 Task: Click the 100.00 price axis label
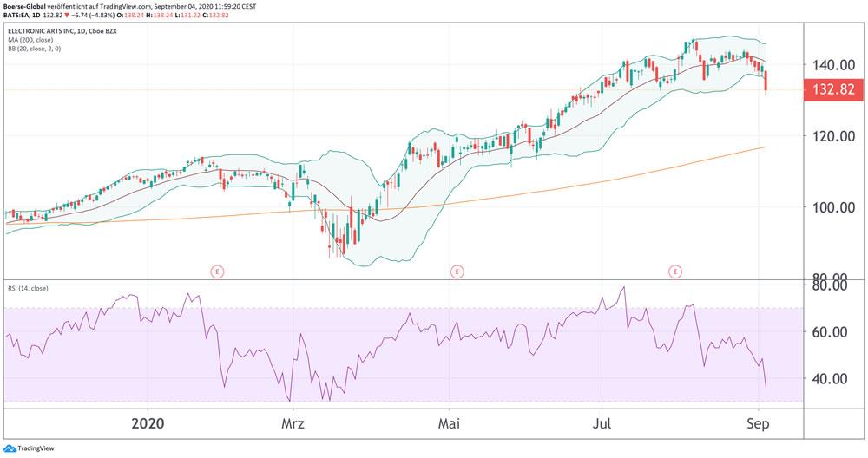[x=833, y=207]
